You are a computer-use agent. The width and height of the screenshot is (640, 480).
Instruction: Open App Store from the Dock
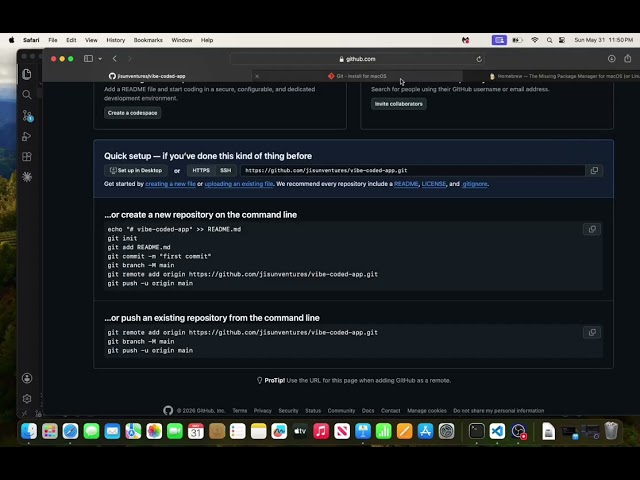click(x=425, y=431)
